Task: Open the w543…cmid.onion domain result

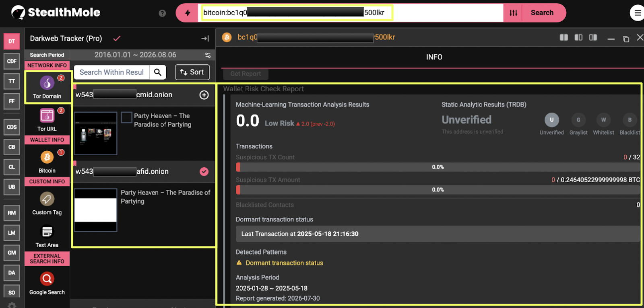Action: tap(124, 95)
